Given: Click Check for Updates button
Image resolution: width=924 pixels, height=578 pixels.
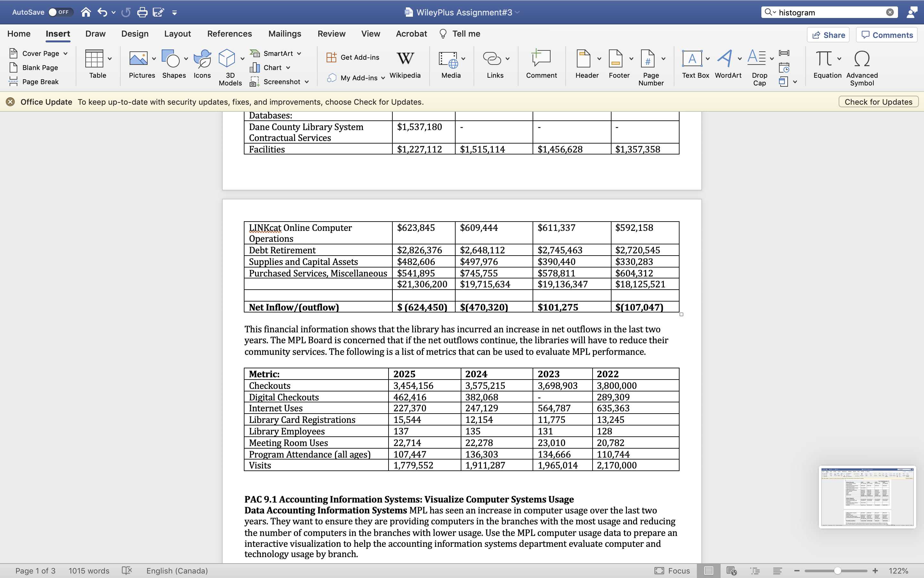Looking at the screenshot, I should (878, 102).
